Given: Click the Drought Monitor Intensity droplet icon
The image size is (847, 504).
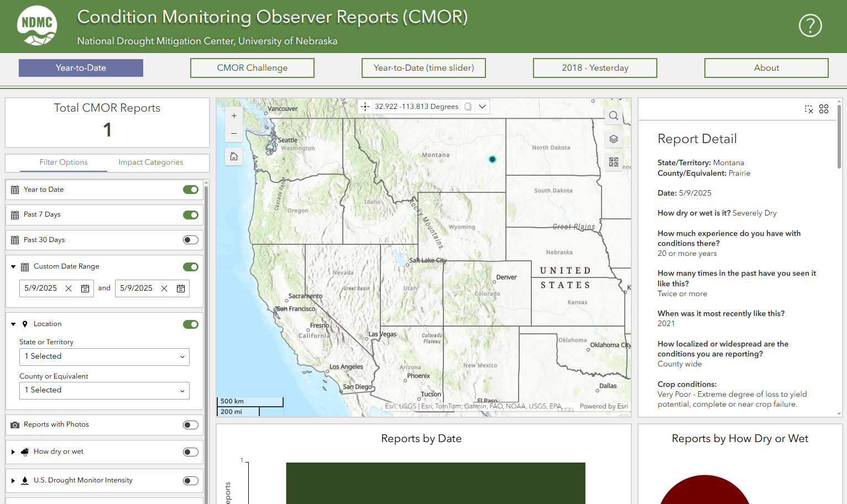Looking at the screenshot, I should tap(25, 481).
